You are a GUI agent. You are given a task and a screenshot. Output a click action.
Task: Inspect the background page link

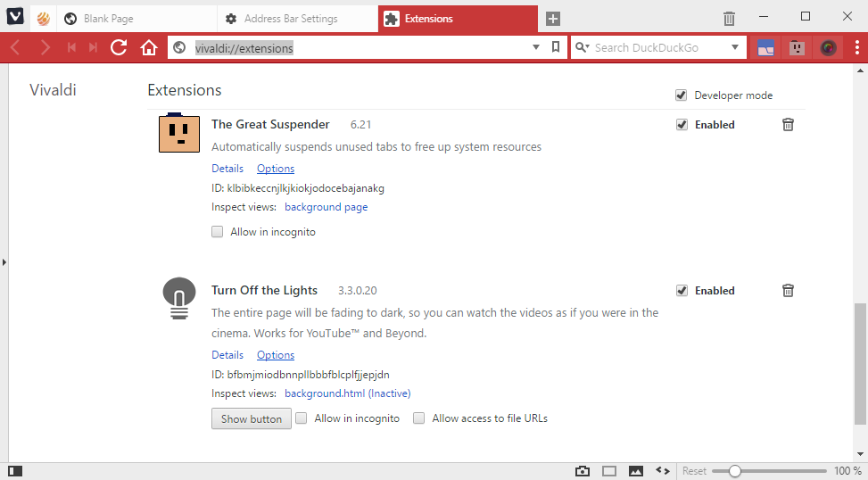(x=326, y=207)
